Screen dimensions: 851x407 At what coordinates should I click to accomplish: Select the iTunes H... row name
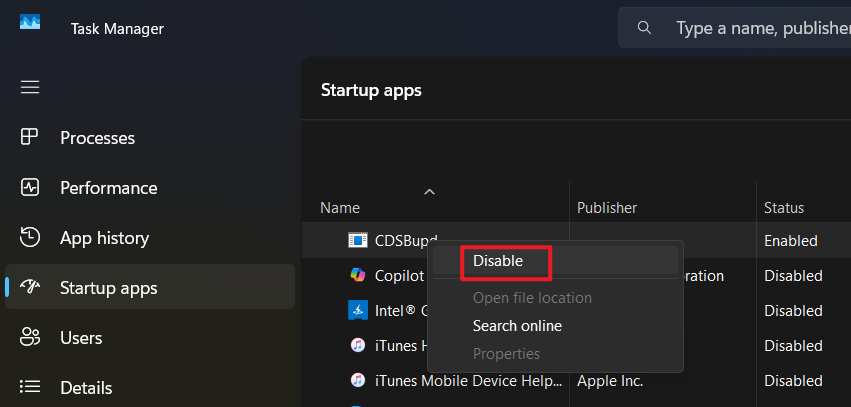pyautogui.click(x=403, y=346)
